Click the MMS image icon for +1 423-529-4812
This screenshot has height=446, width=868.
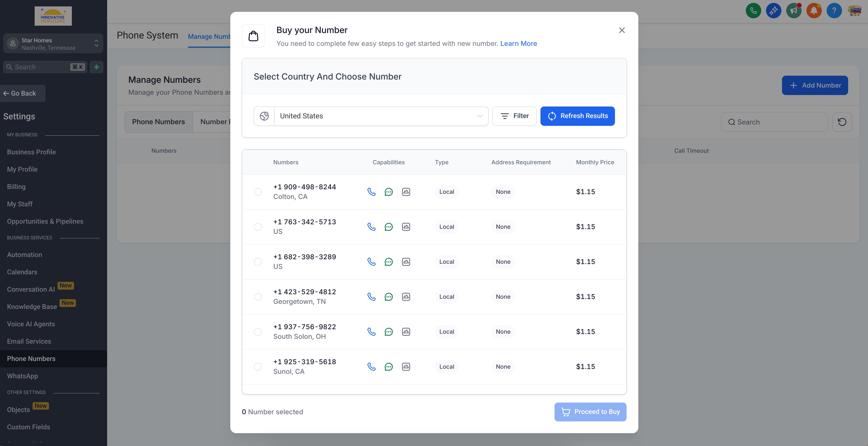[406, 297]
